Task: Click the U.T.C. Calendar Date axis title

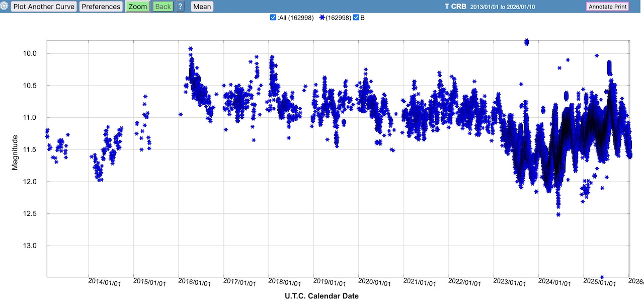Action: [x=321, y=296]
